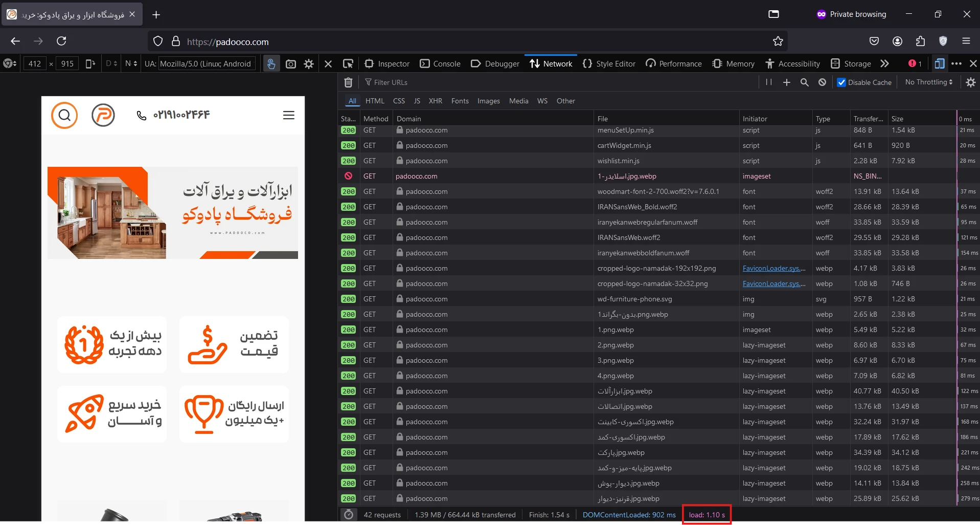The image size is (980, 525).
Task: Sort by the Transferred column header
Action: pyautogui.click(x=869, y=119)
